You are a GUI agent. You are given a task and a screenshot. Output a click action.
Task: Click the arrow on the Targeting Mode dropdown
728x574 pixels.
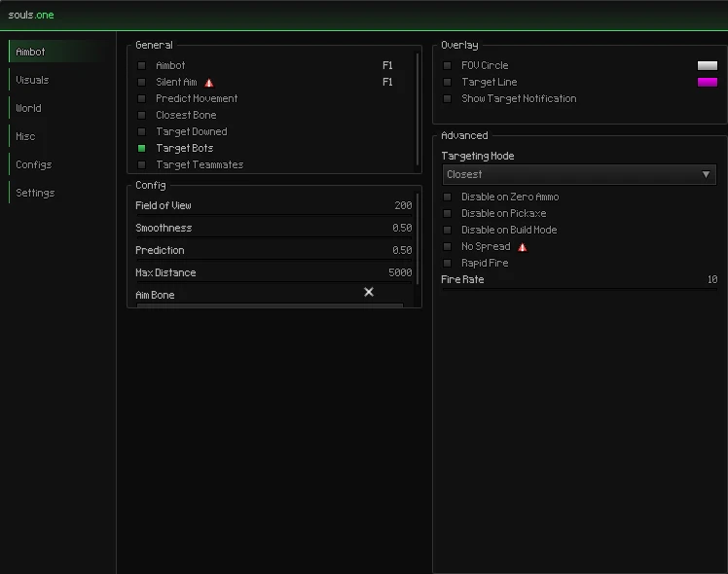pos(706,174)
